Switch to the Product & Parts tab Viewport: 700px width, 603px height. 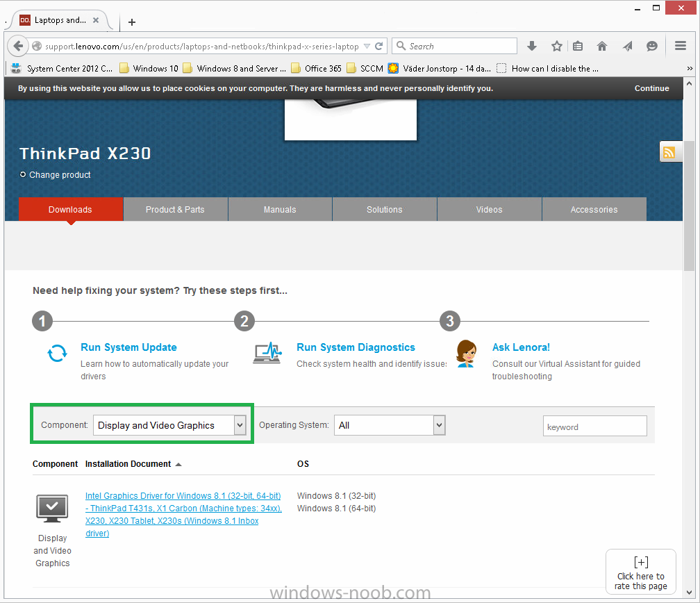click(x=176, y=209)
